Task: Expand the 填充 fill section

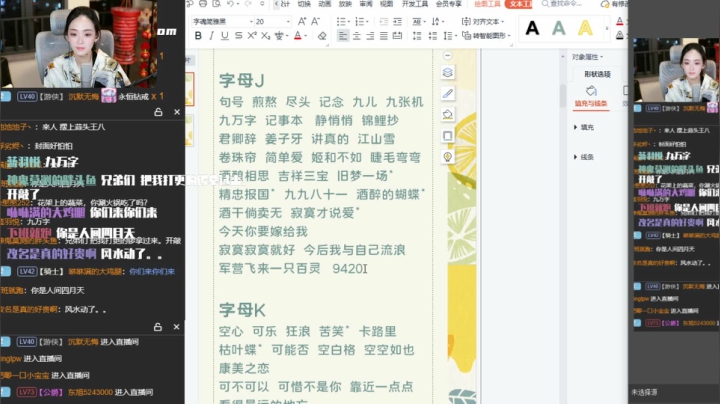Action: pyautogui.click(x=584, y=127)
